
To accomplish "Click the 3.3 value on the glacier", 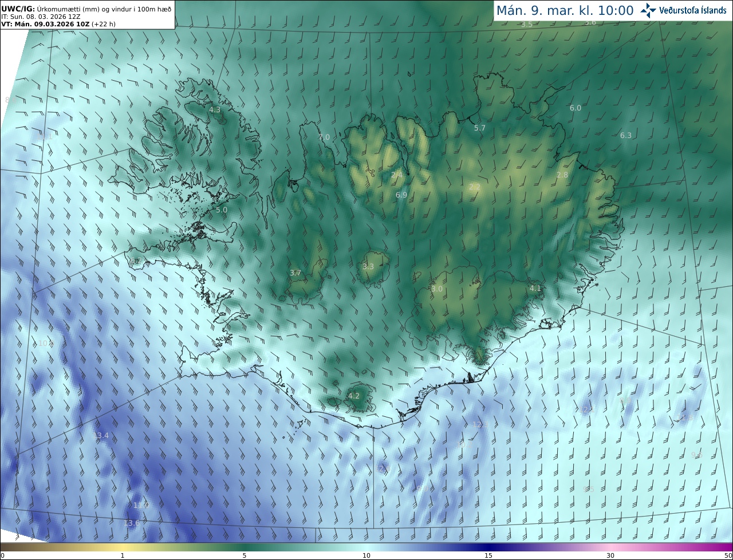I will (368, 267).
